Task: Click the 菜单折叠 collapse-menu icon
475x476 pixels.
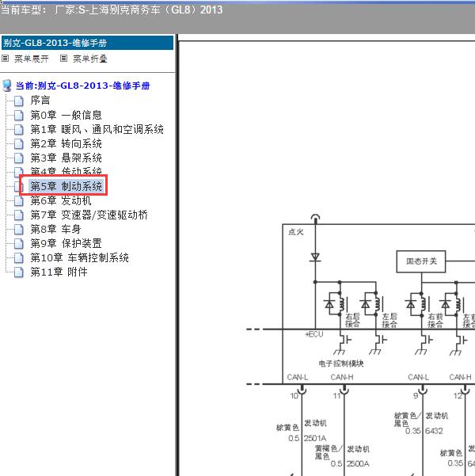Action: (x=63, y=59)
